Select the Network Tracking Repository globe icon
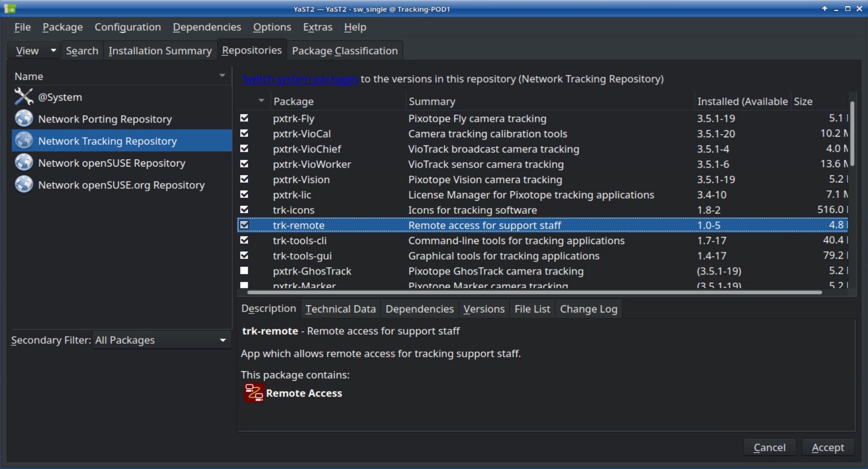 click(24, 141)
